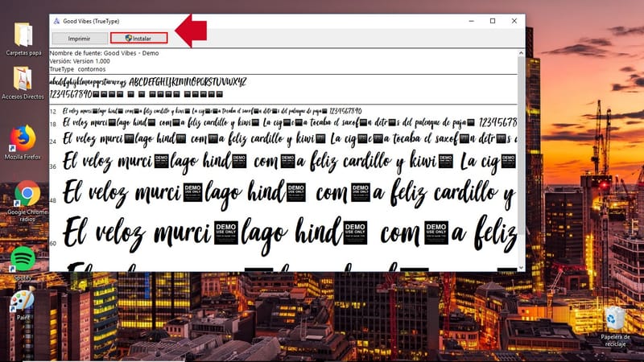The width and height of the screenshot is (644, 362).
Task: Click the digits sample line 1234567890
Action: pos(136,94)
